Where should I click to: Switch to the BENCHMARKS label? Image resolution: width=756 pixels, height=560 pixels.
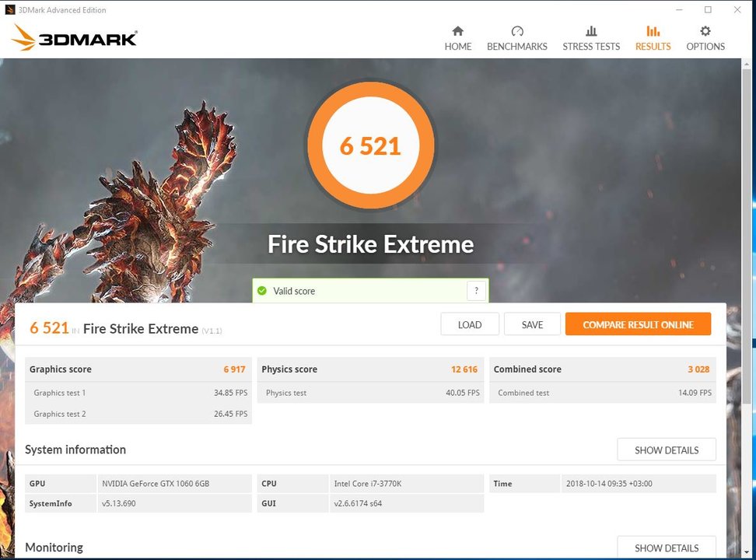[x=517, y=47]
